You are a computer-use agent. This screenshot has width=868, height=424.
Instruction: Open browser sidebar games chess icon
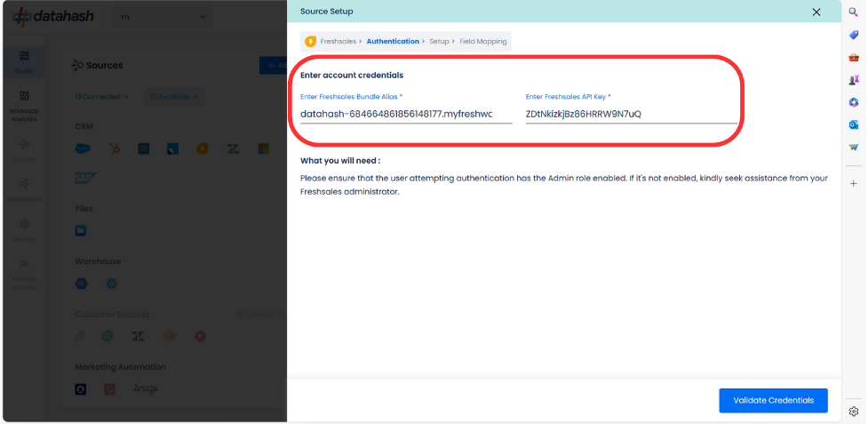point(853,80)
